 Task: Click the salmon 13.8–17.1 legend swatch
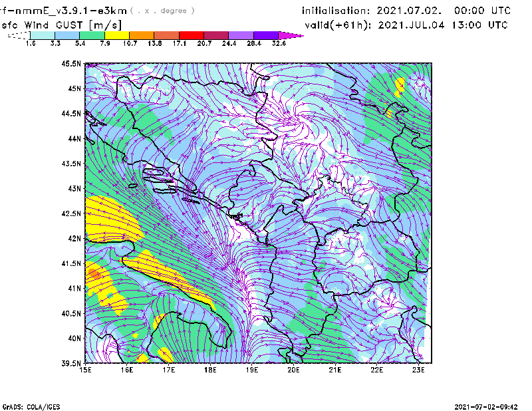(x=167, y=35)
